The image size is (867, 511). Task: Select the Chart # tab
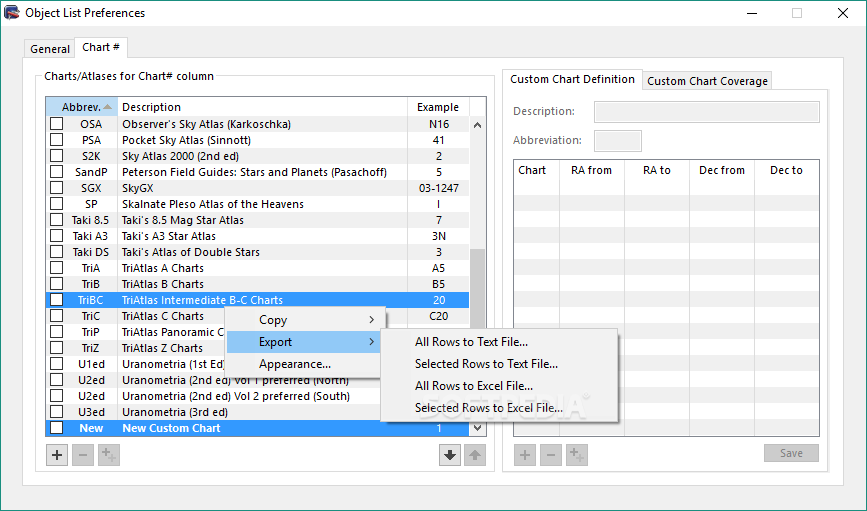point(101,48)
